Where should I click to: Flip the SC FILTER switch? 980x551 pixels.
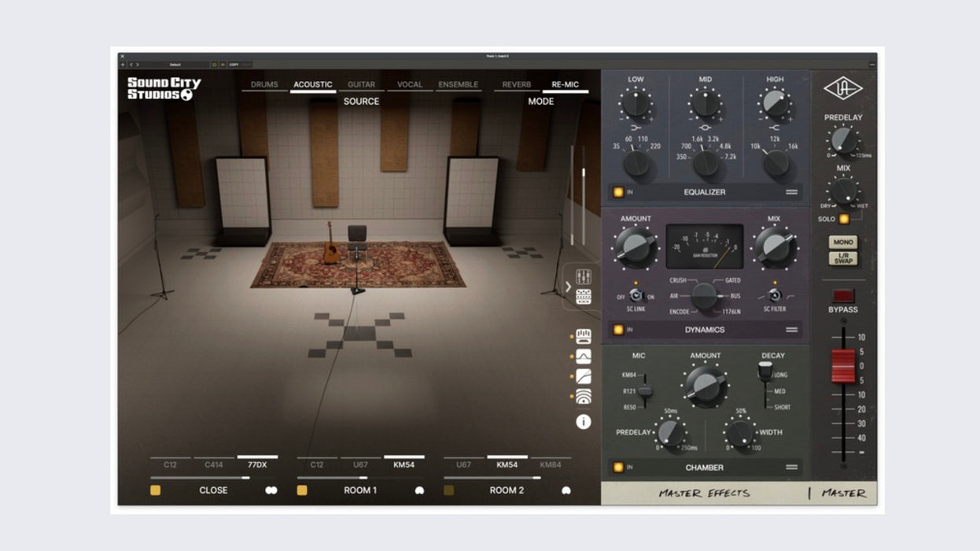(775, 296)
